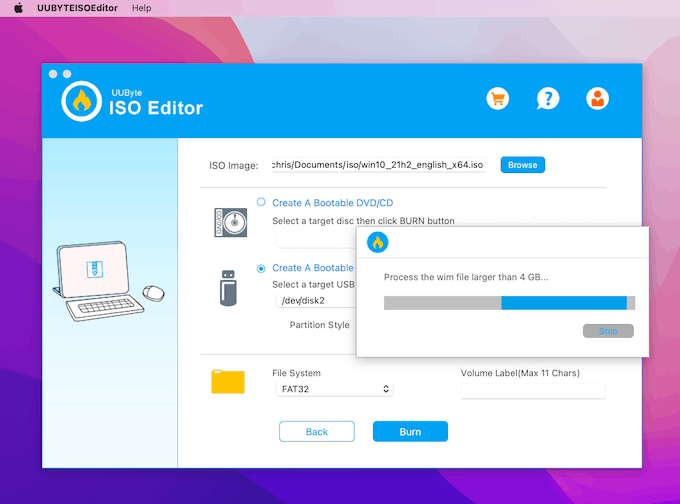Image resolution: width=680 pixels, height=504 pixels.
Task: Click the flame icon in progress dialog
Action: (377, 242)
